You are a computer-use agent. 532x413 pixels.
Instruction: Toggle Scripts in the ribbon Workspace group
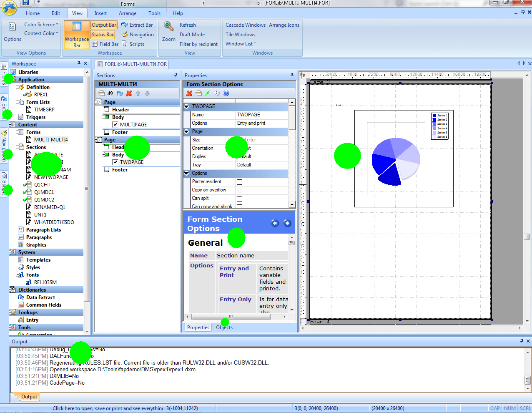pyautogui.click(x=133, y=44)
